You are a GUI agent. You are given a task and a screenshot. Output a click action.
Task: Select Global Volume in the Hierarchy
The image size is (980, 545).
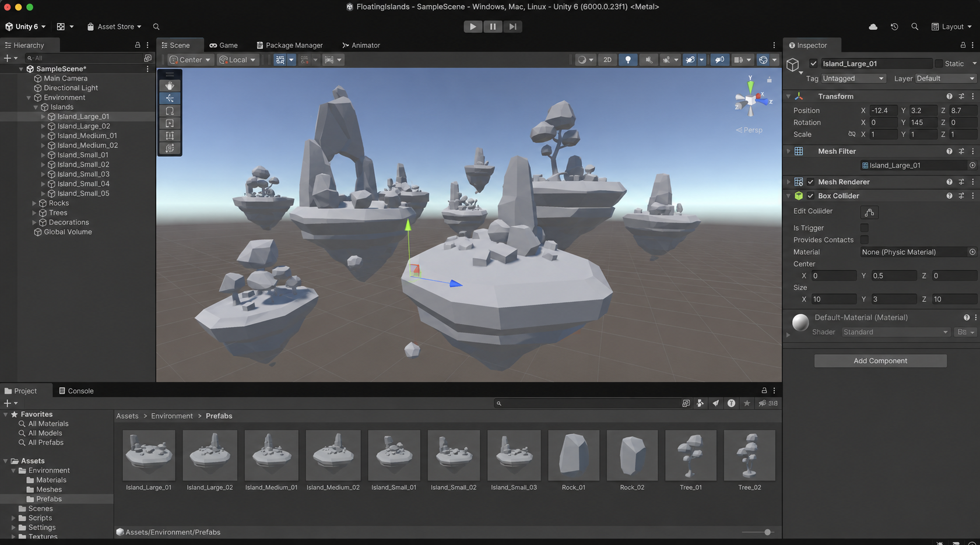pos(68,232)
